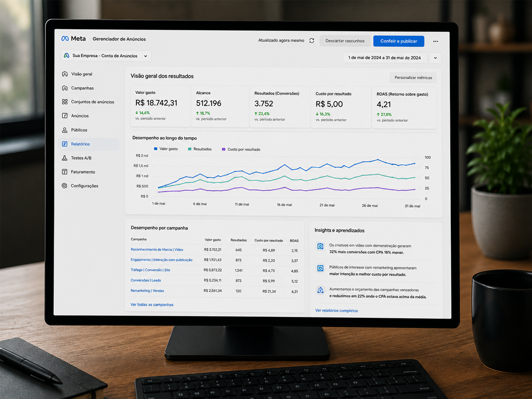Screen dimensions: 532x399
Task: Toggle the Resultados legend swatch
Action: coord(190,149)
